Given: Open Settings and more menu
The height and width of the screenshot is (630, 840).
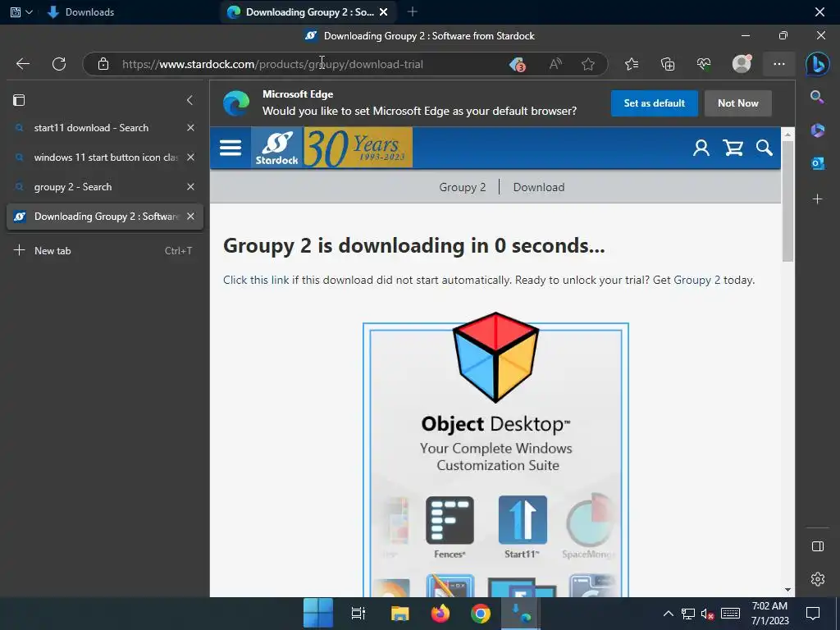Looking at the screenshot, I should 779,64.
